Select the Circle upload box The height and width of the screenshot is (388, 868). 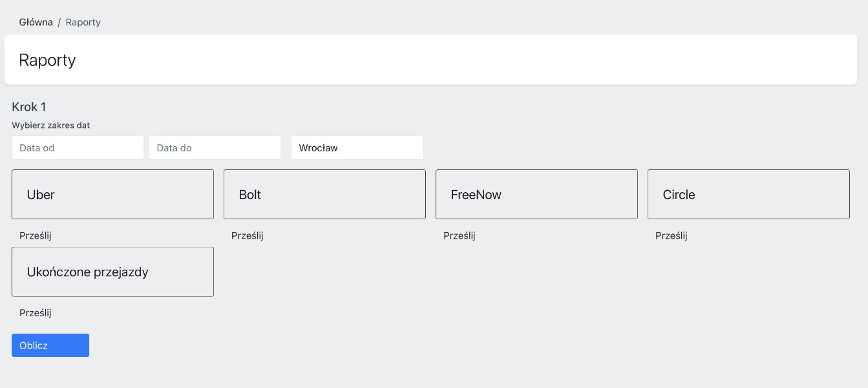click(748, 195)
